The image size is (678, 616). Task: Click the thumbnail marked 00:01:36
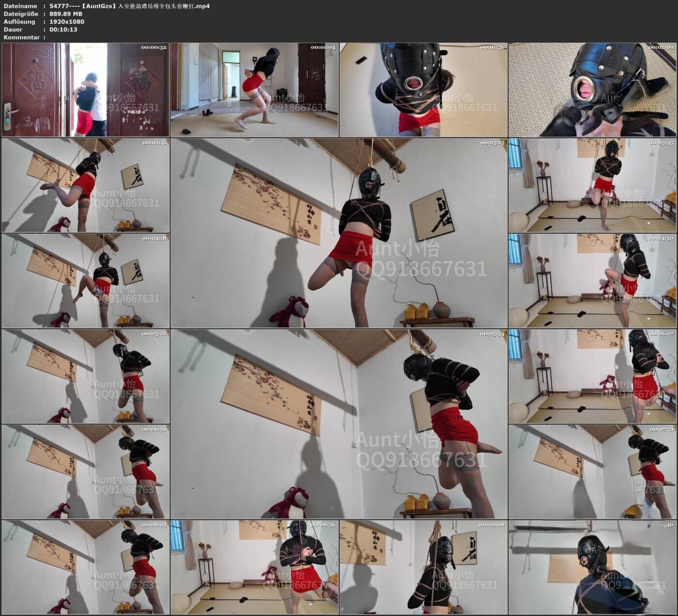coord(423,90)
